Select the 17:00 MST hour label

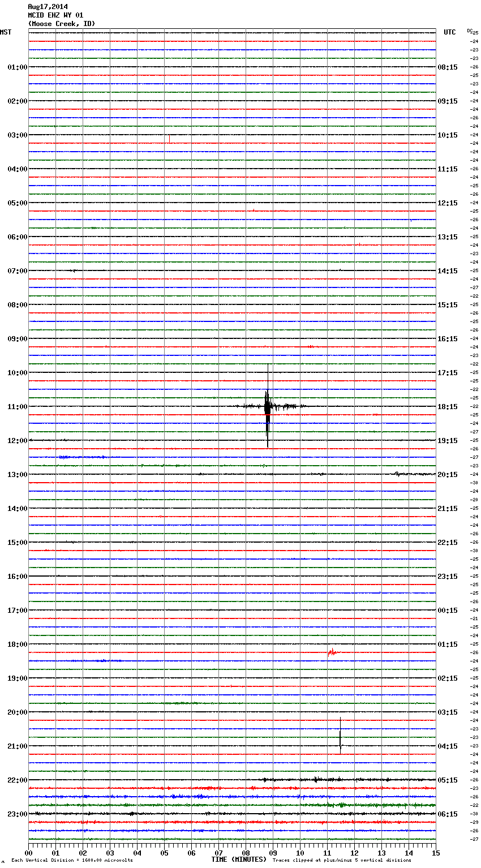click(x=17, y=611)
